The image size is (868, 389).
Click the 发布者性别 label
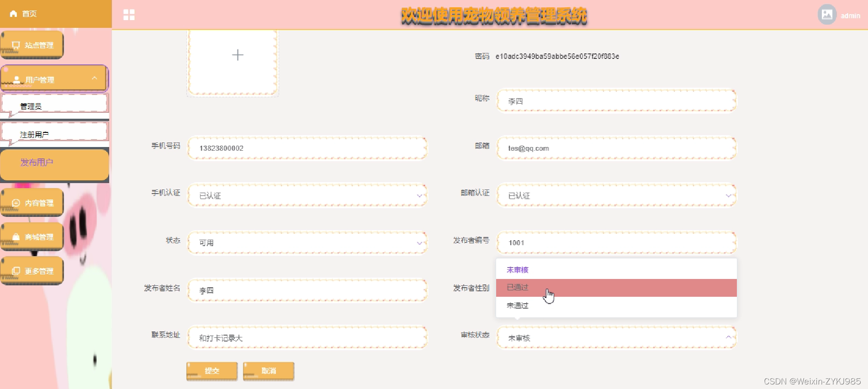[x=471, y=288]
